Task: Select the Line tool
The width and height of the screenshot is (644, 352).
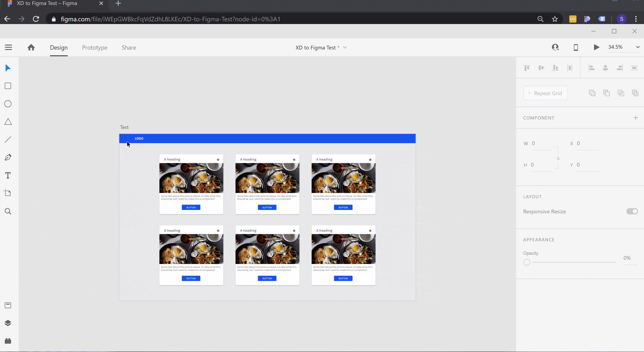Action: (8, 140)
